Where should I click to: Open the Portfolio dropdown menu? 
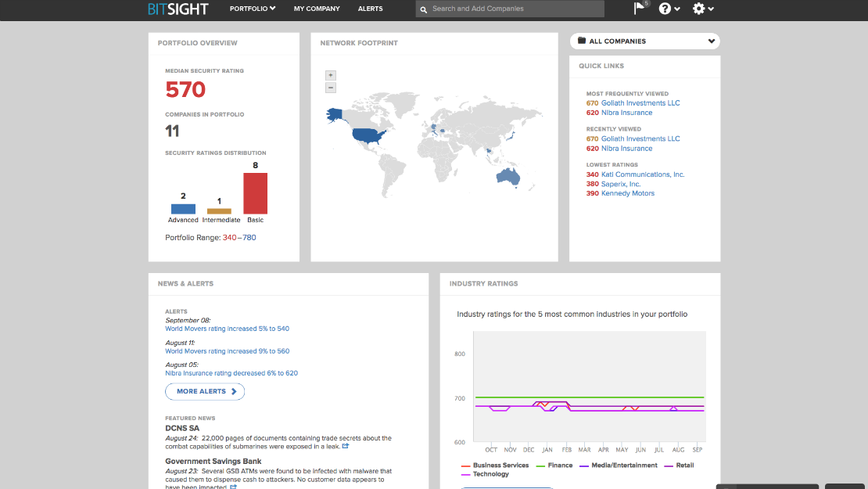[253, 9]
